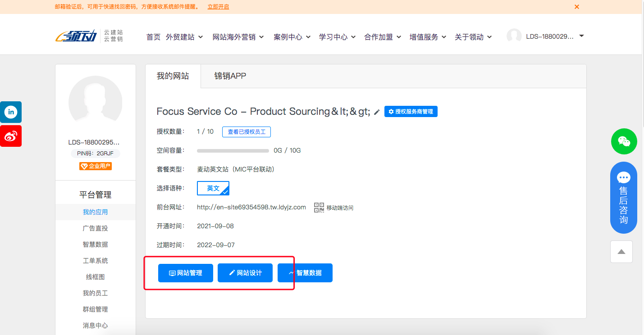Select 广告直投 in the sidebar
This screenshot has height=335, width=644.
(95, 228)
